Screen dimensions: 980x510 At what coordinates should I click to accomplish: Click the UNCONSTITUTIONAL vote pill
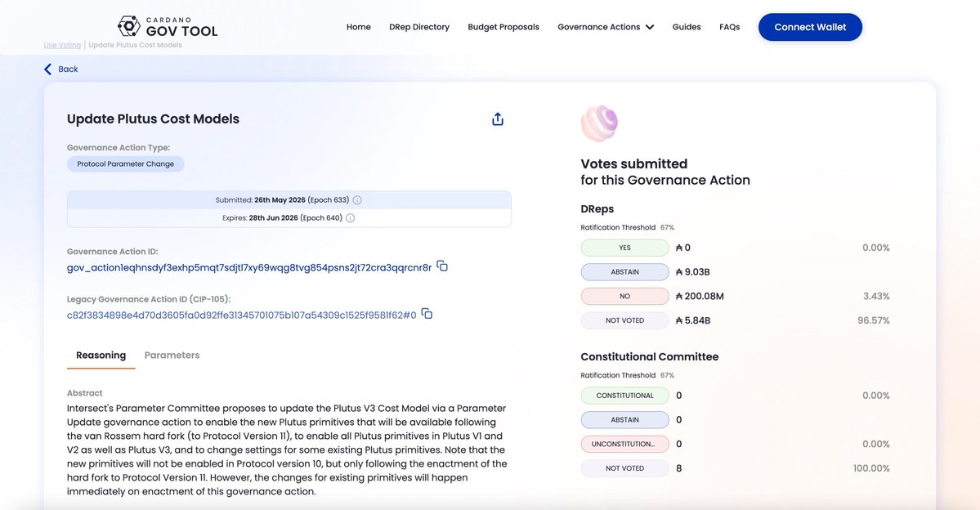(625, 445)
